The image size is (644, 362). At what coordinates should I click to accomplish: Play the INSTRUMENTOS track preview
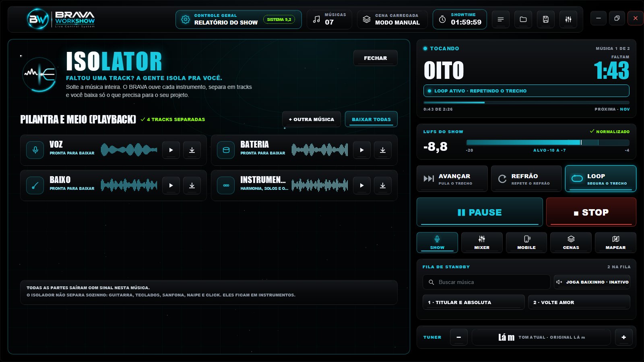pyautogui.click(x=362, y=185)
